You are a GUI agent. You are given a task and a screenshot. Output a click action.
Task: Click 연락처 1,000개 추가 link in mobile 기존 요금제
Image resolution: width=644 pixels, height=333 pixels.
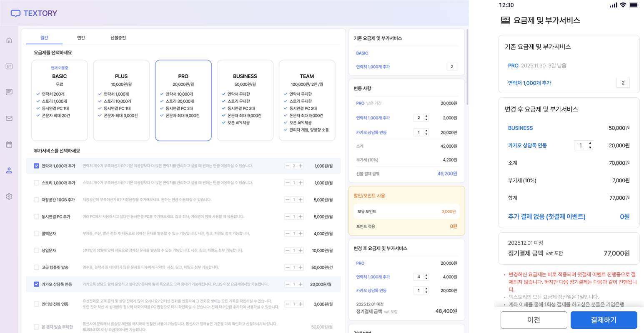coord(529,83)
